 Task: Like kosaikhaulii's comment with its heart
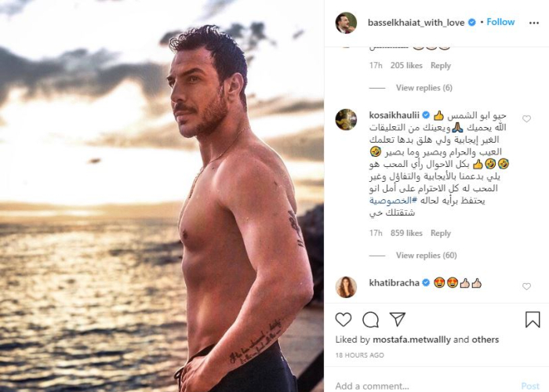(x=526, y=119)
